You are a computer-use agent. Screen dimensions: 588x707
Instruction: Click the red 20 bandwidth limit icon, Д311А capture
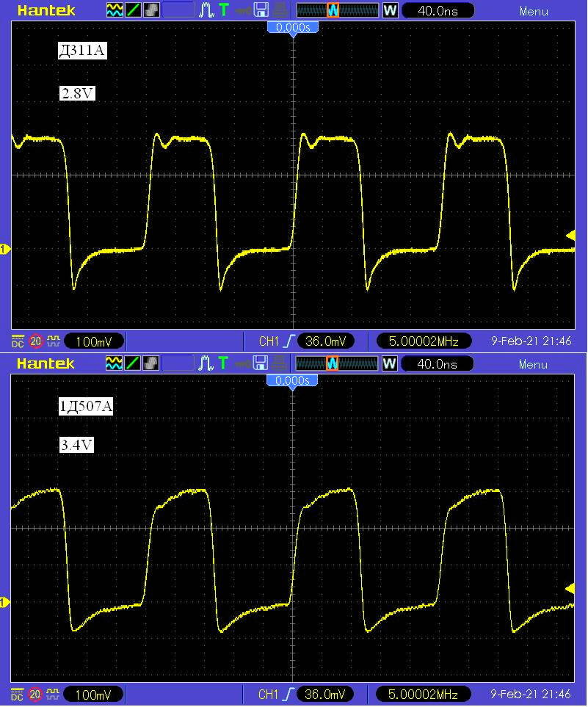pyautogui.click(x=36, y=341)
